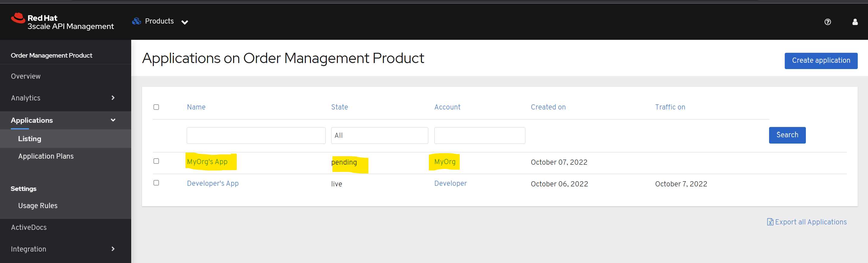
Task: Check the Developer's App row checkbox
Action: coord(156,183)
